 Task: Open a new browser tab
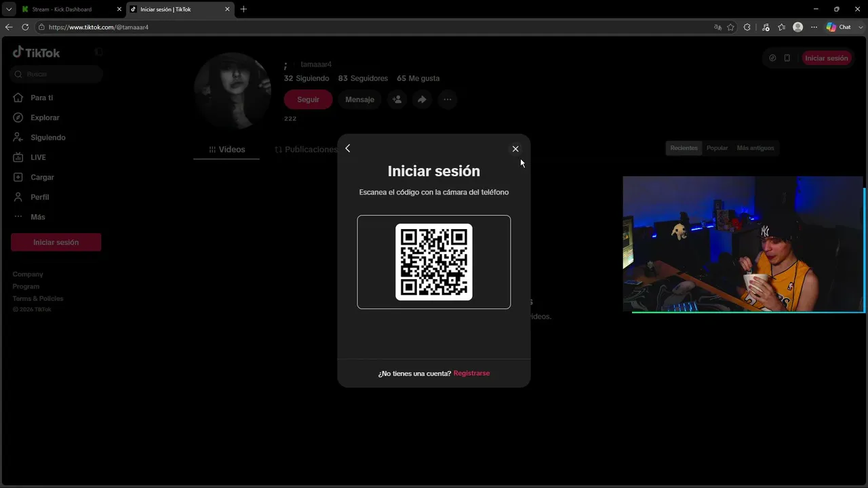coord(243,9)
